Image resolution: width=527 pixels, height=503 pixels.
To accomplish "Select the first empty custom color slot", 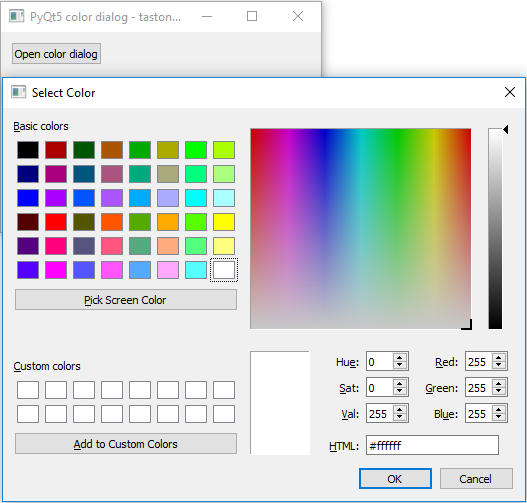I will 28,390.
